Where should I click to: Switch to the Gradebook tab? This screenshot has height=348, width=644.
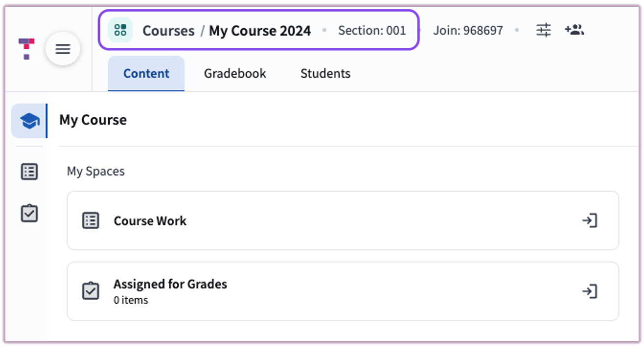coord(234,73)
